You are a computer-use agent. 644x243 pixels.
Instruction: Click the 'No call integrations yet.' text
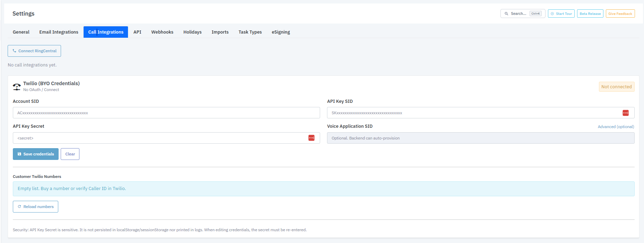click(32, 65)
